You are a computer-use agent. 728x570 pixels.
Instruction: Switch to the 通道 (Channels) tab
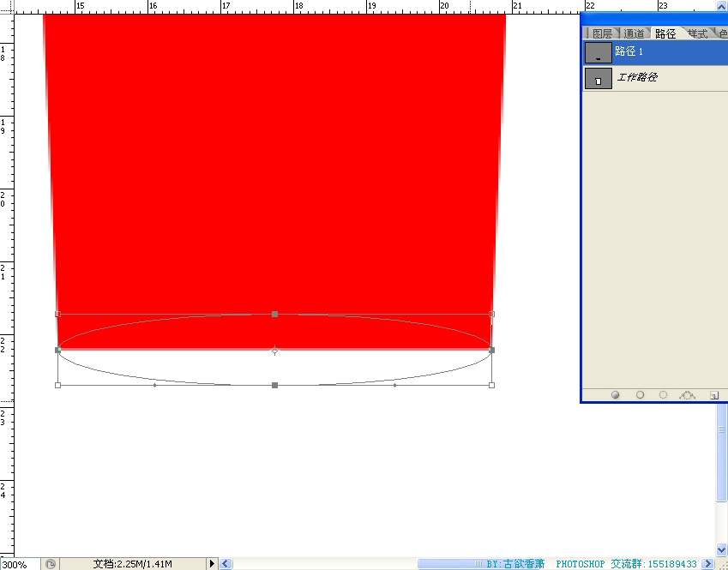634,33
